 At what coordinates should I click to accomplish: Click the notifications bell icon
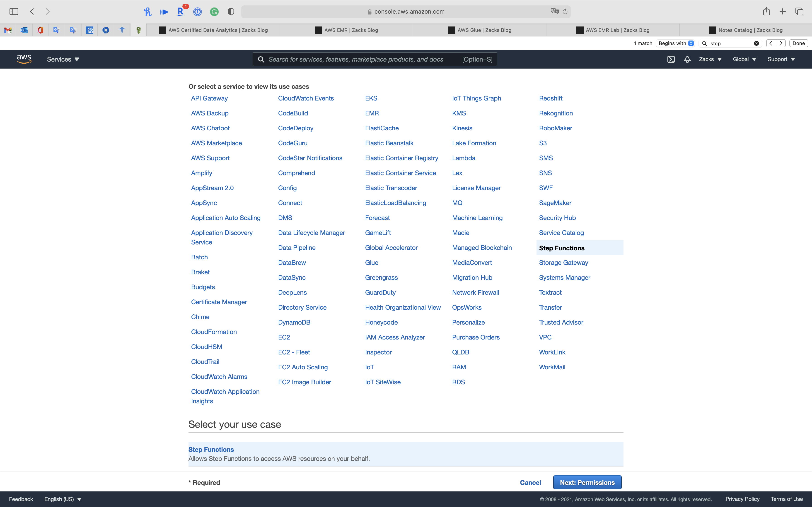click(687, 59)
